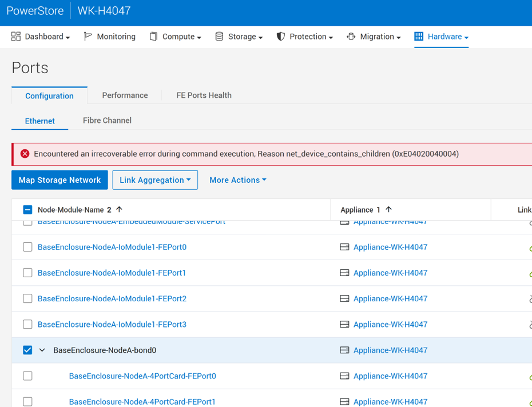
Task: Switch to the Performance tab
Action: coord(125,95)
